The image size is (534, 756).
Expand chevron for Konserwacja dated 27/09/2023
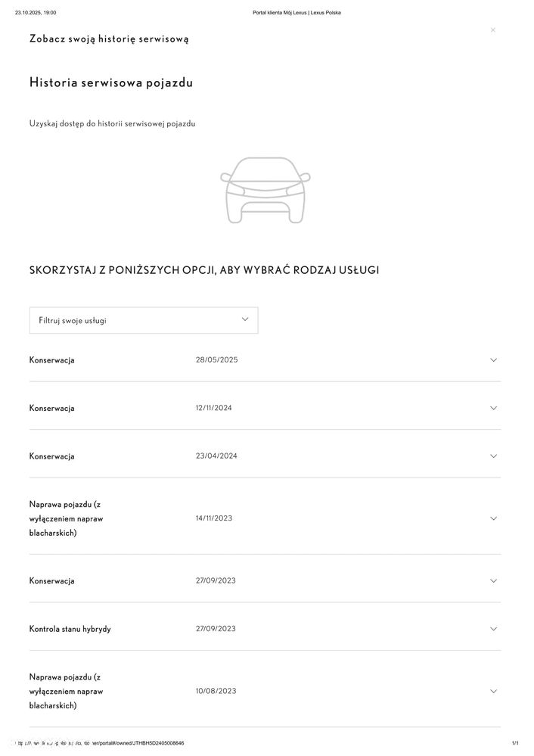point(493,580)
